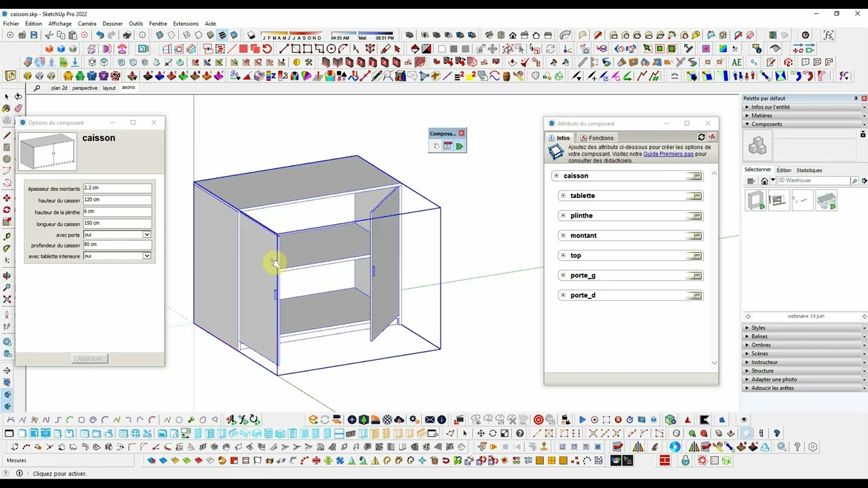Click the blue play icon in bottom toolbar

pyautogui.click(x=583, y=420)
